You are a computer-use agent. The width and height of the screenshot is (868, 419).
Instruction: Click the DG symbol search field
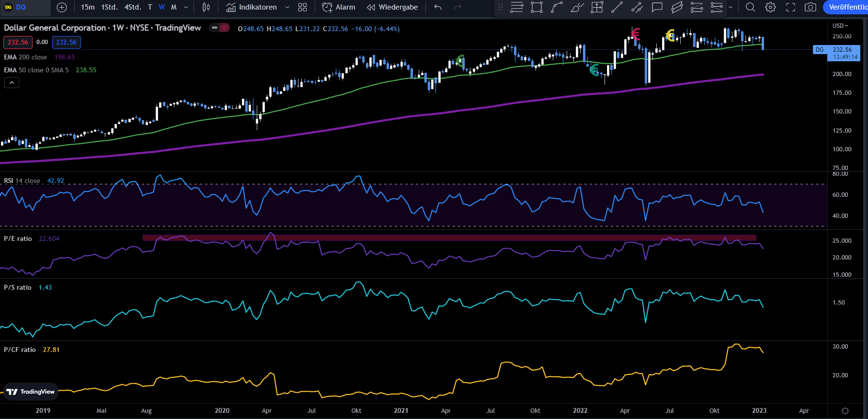click(26, 7)
